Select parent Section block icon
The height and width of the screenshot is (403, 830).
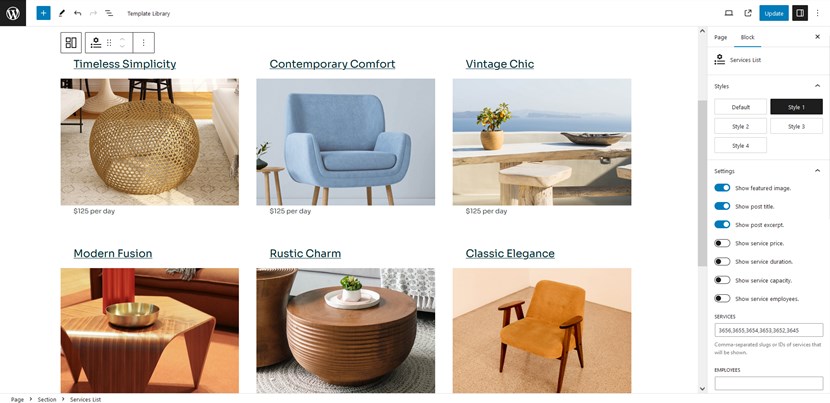click(x=71, y=43)
